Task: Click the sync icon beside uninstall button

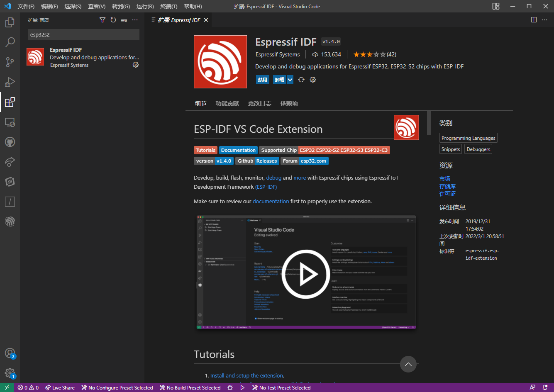Action: point(301,80)
